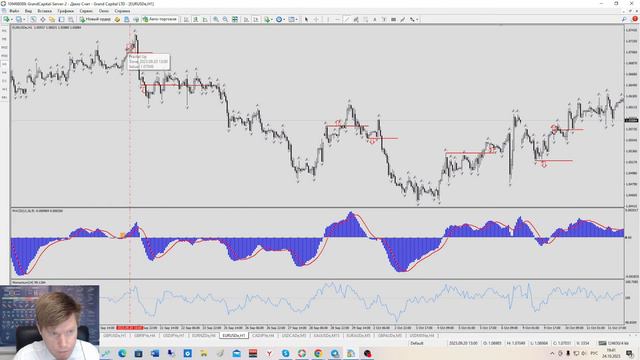Open the Графики menu
640x360 pixels.
[65, 11]
